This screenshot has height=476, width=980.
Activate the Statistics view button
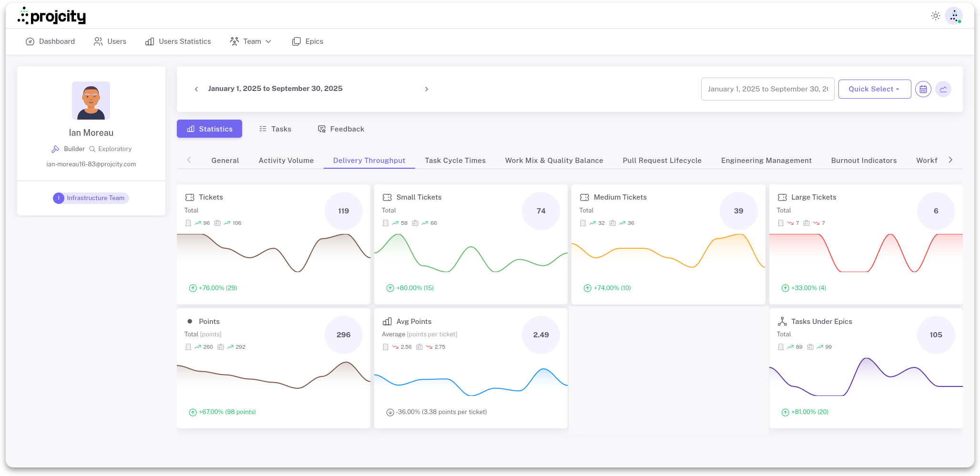tap(209, 129)
